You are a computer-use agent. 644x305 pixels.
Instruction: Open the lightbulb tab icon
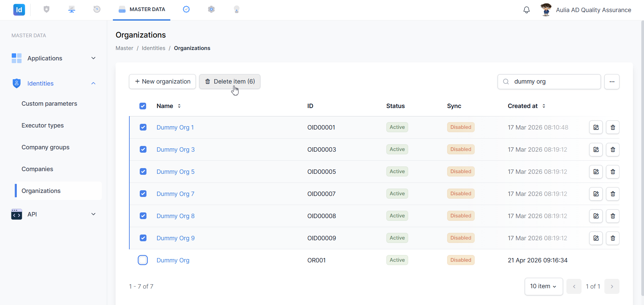237,9
